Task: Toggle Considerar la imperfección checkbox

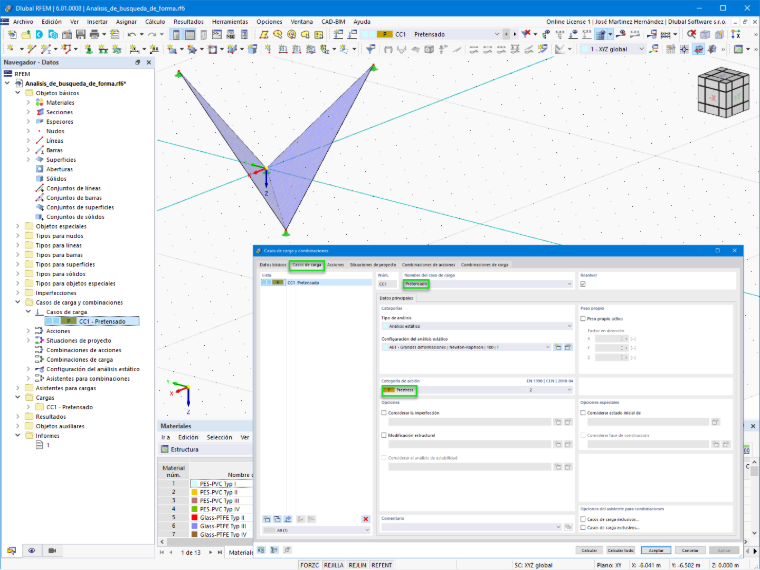Action: pos(384,413)
